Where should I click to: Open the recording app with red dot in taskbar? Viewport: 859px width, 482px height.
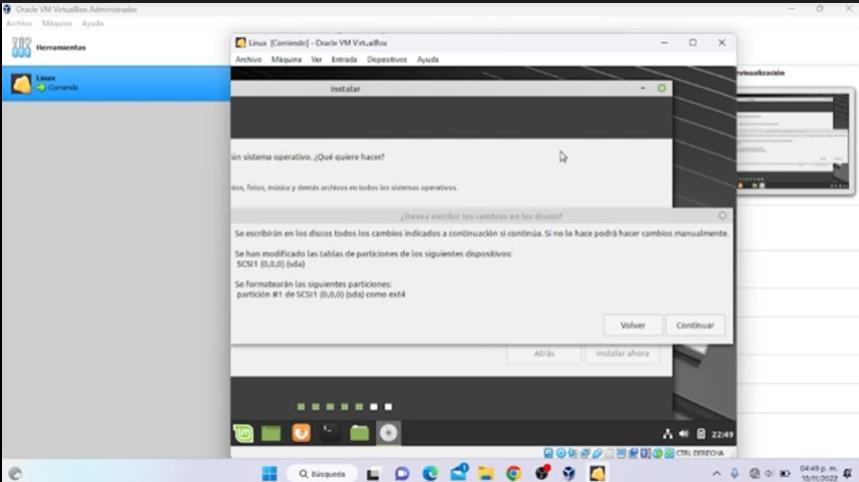[x=542, y=473]
